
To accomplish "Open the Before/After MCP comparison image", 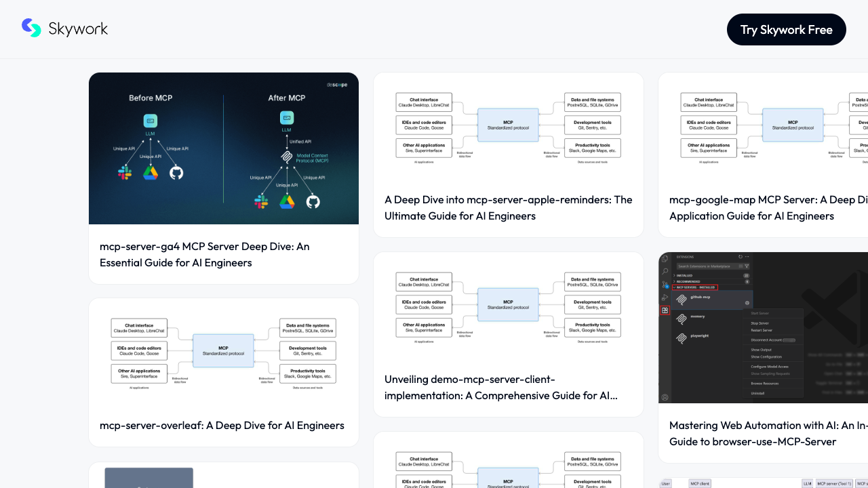I will click(x=224, y=148).
